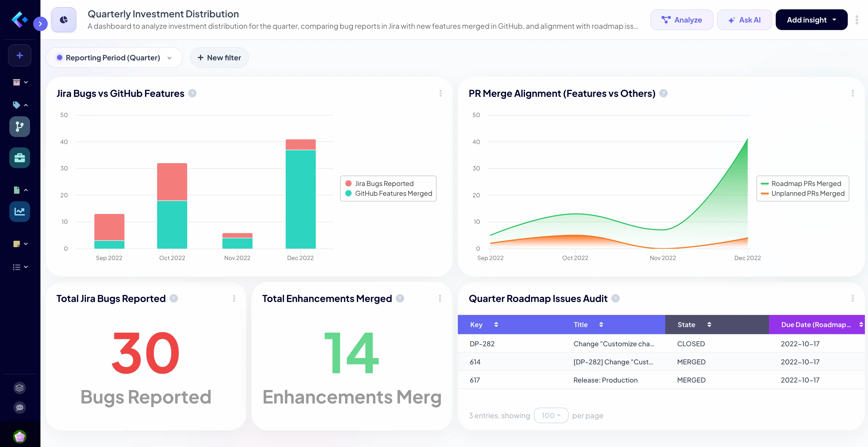Collapse the tag sidebar group

pyautogui.click(x=20, y=105)
